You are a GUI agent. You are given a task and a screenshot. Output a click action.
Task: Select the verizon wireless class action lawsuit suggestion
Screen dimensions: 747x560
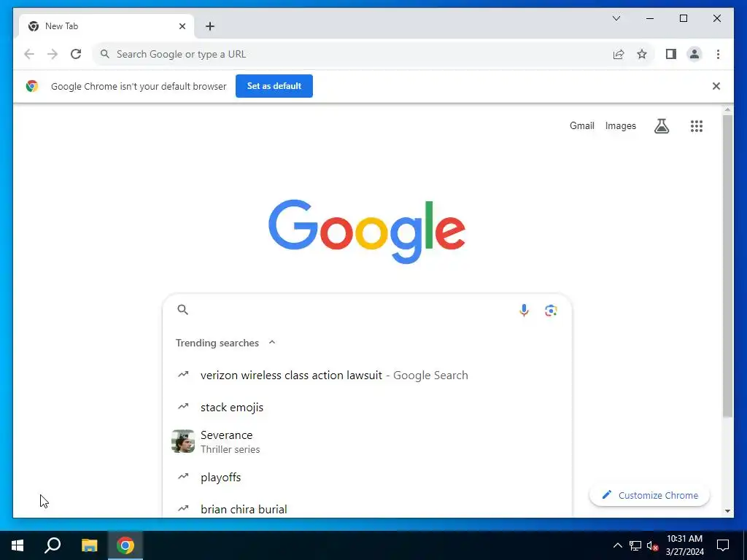click(x=367, y=376)
